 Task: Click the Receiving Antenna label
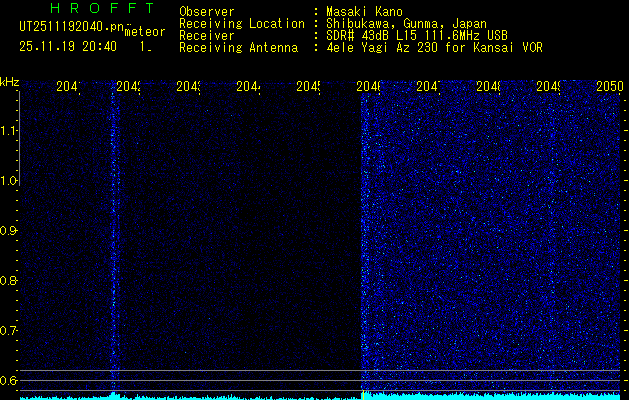[238, 48]
